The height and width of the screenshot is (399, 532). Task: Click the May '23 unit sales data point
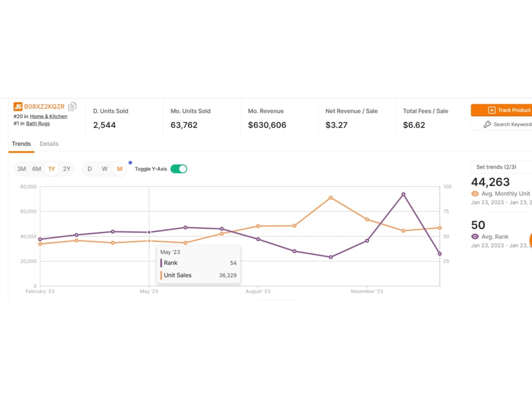coord(149,241)
